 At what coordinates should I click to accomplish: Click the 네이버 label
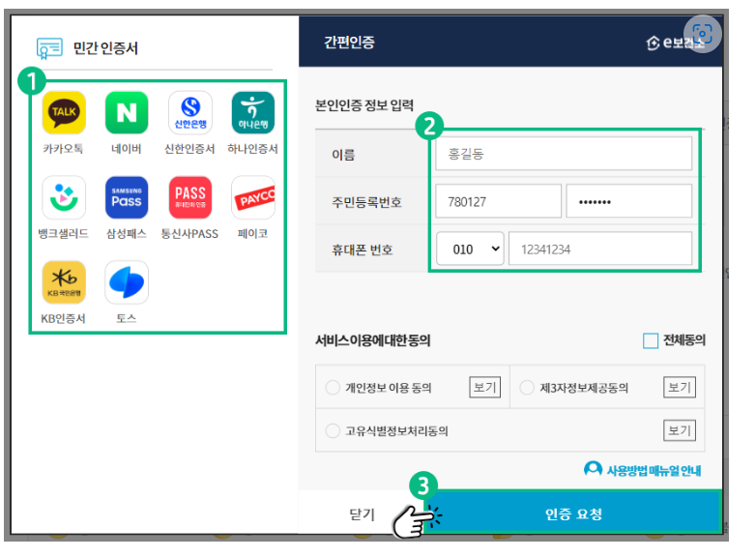tap(127, 149)
